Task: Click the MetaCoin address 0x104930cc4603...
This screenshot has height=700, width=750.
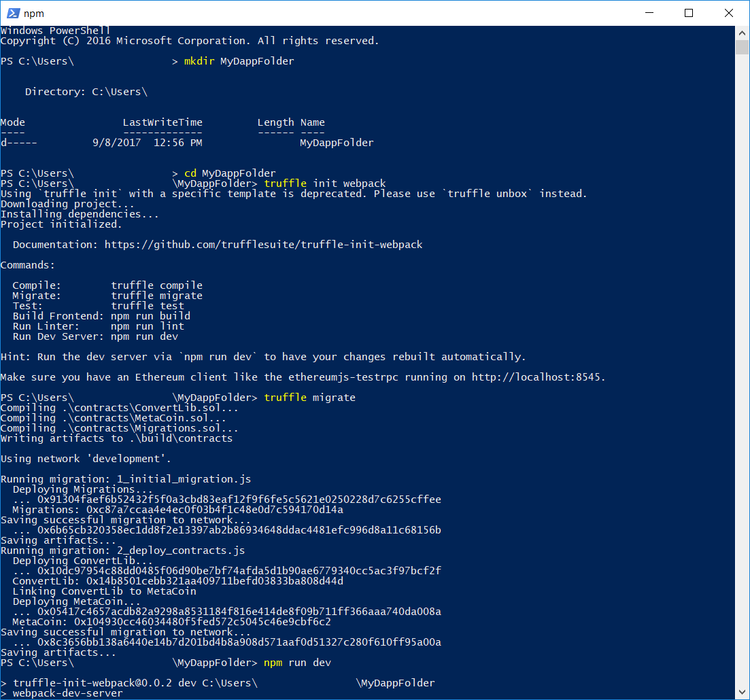Action: pyautogui.click(x=203, y=622)
